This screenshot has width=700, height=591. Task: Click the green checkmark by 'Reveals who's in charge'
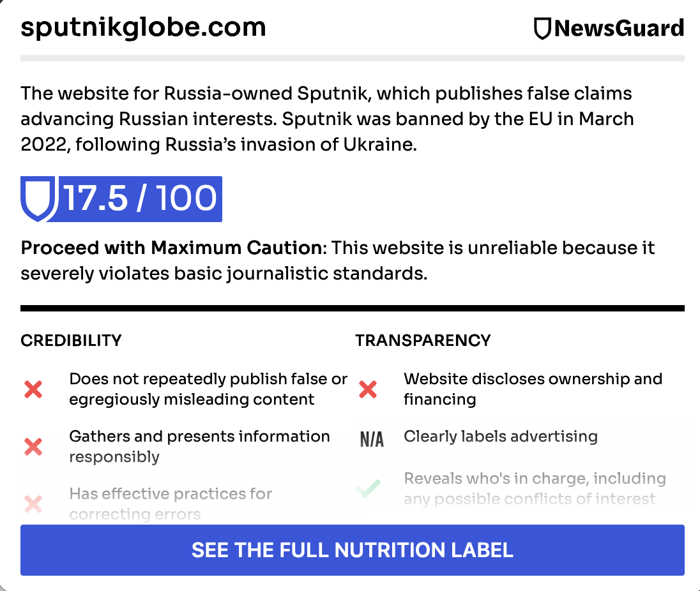tap(368, 488)
